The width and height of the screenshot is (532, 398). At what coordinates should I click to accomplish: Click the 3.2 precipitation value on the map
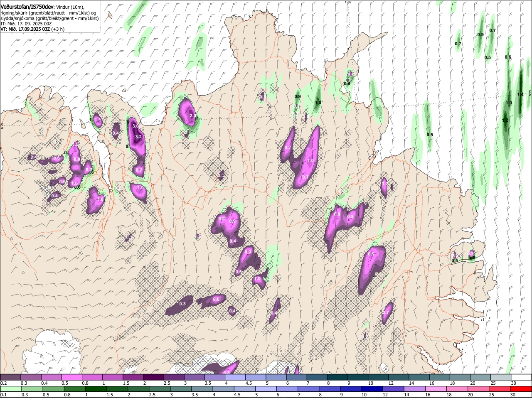[139, 137]
